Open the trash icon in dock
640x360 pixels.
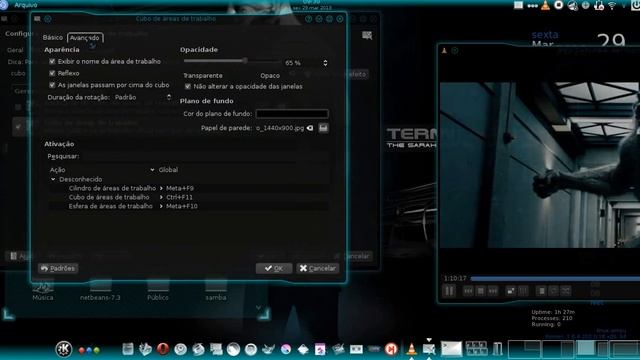[x=497, y=349]
